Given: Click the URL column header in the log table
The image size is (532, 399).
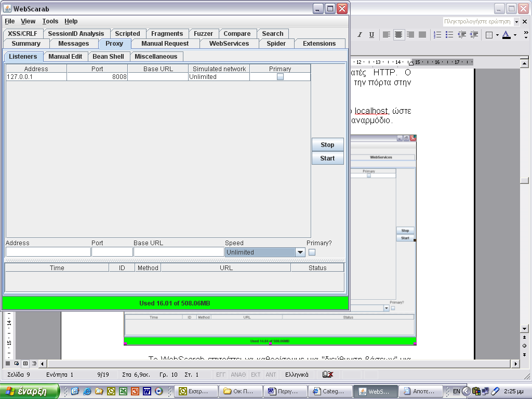Looking at the screenshot, I should click(226, 268).
